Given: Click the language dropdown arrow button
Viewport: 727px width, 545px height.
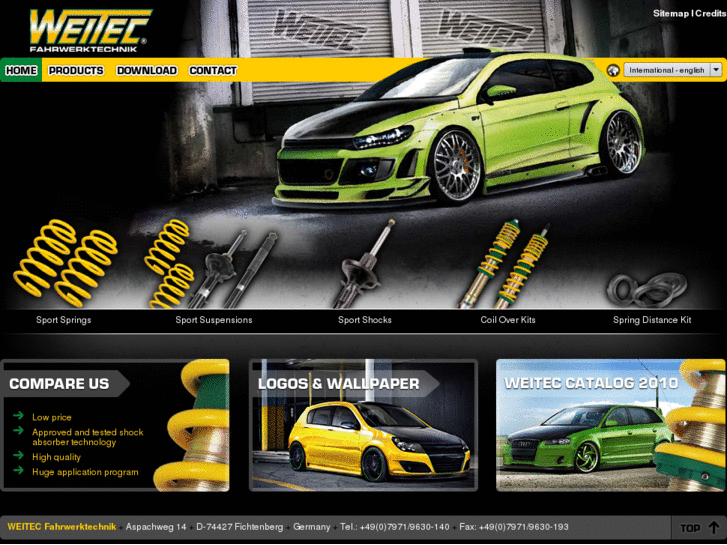Looking at the screenshot, I should click(716, 70).
